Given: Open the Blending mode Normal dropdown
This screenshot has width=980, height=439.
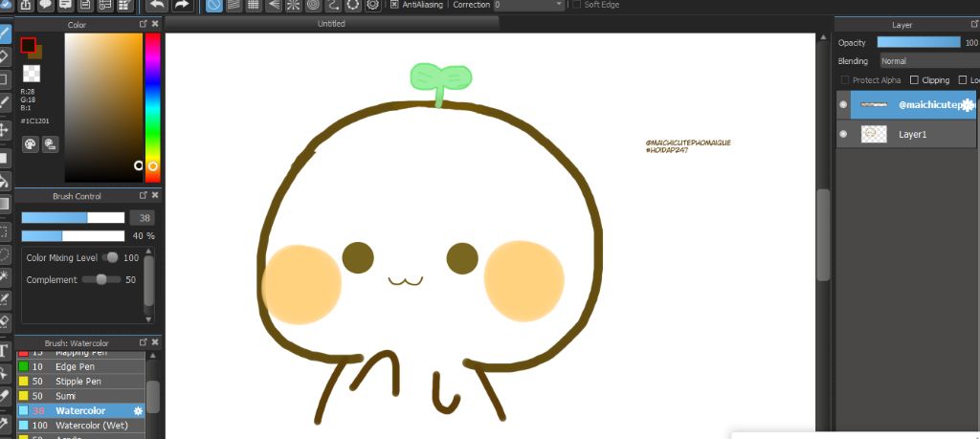Looking at the screenshot, I should click(x=929, y=61).
